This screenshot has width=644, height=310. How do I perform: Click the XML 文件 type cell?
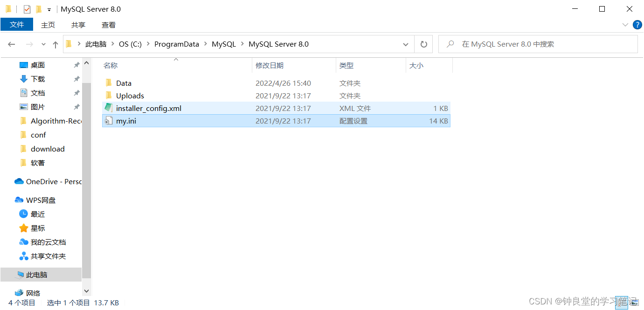pos(355,108)
